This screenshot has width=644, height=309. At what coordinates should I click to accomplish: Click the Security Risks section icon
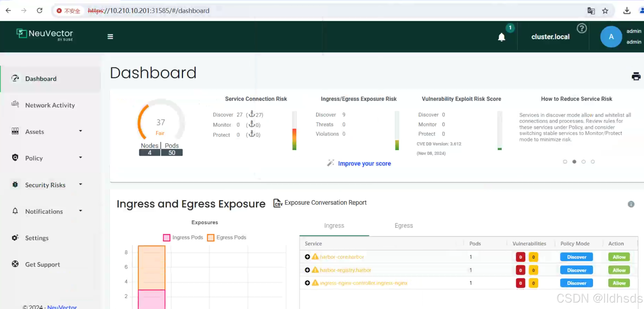[15, 184]
